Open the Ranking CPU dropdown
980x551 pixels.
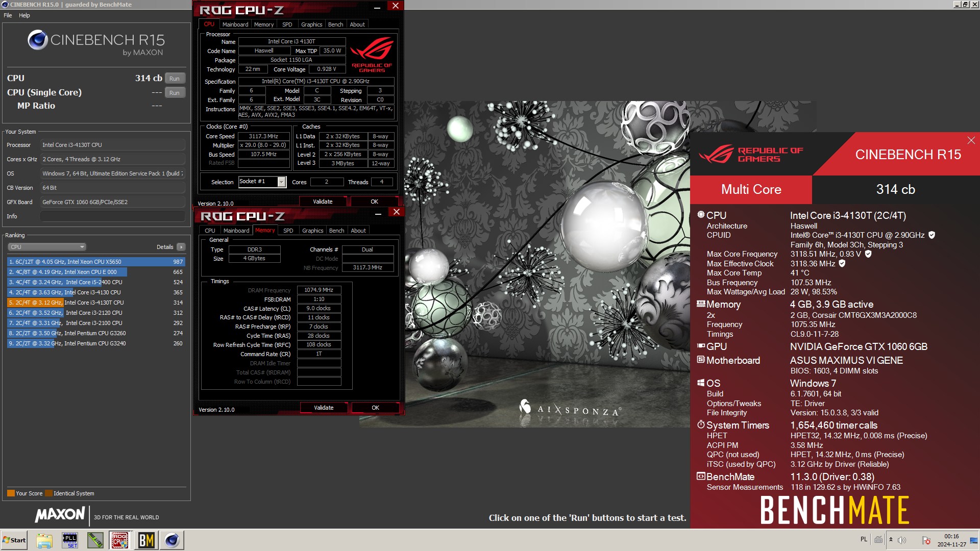pos(46,247)
